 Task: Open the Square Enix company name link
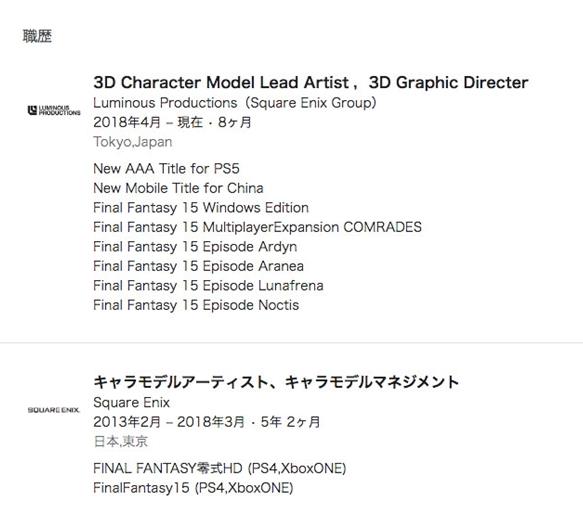pyautogui.click(x=131, y=402)
